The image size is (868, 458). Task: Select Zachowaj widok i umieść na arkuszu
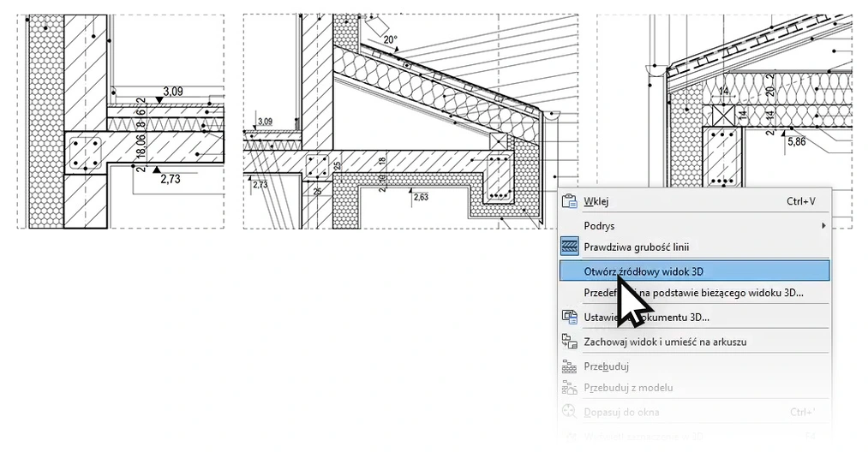(694, 342)
